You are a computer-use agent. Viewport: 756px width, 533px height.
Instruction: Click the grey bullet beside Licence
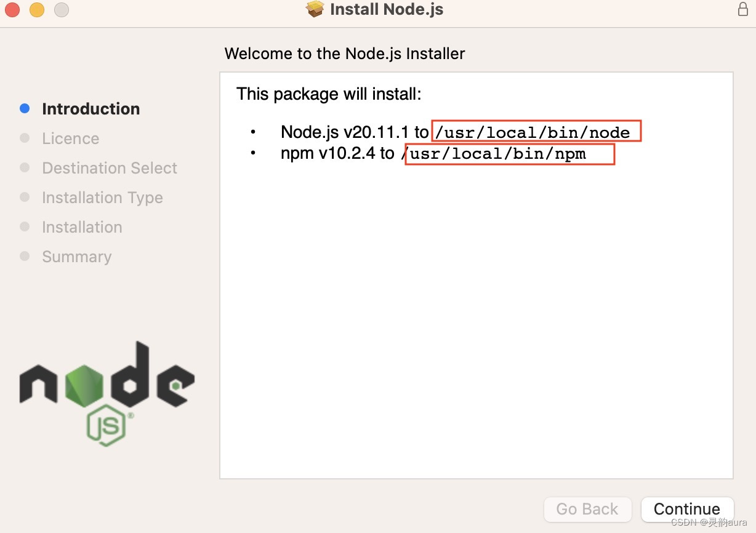pyautogui.click(x=25, y=138)
